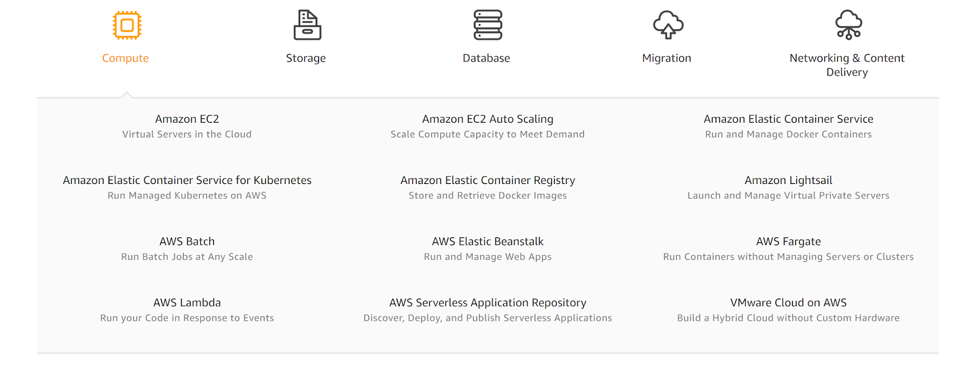Select the Compute chip icon
980x368 pixels.
point(126,25)
